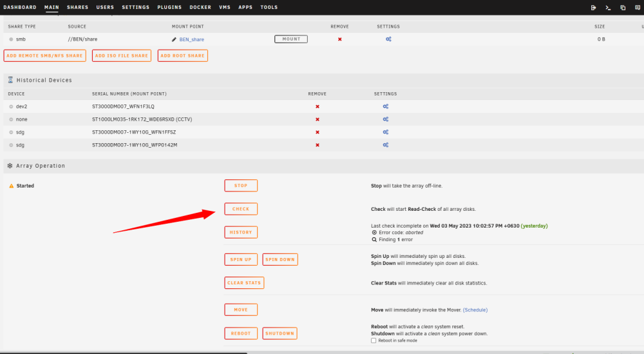Screen dimensions: 644x354
Task: Open the terminal icon in top bar
Action: 608,7
